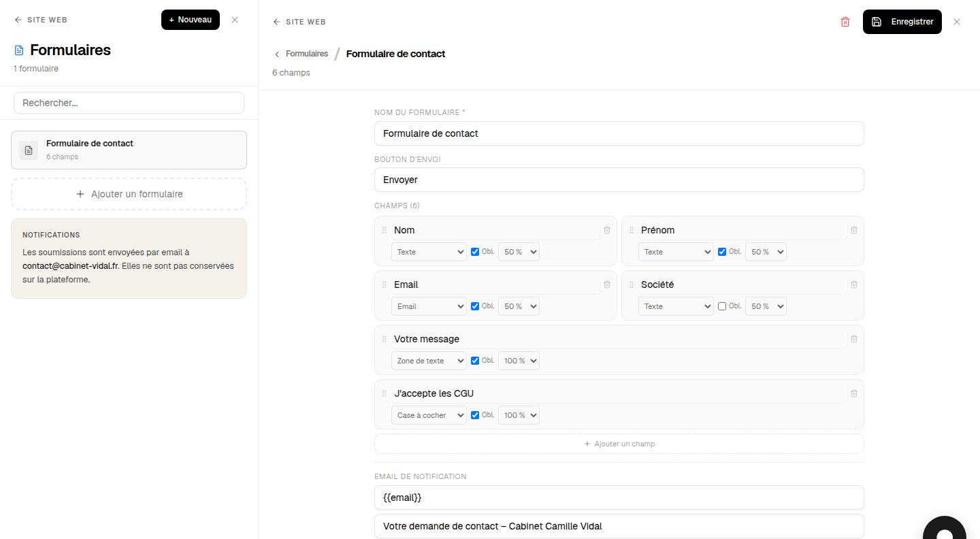Save the form with Enregistrer
This screenshot has width=980, height=539.
[x=902, y=22]
